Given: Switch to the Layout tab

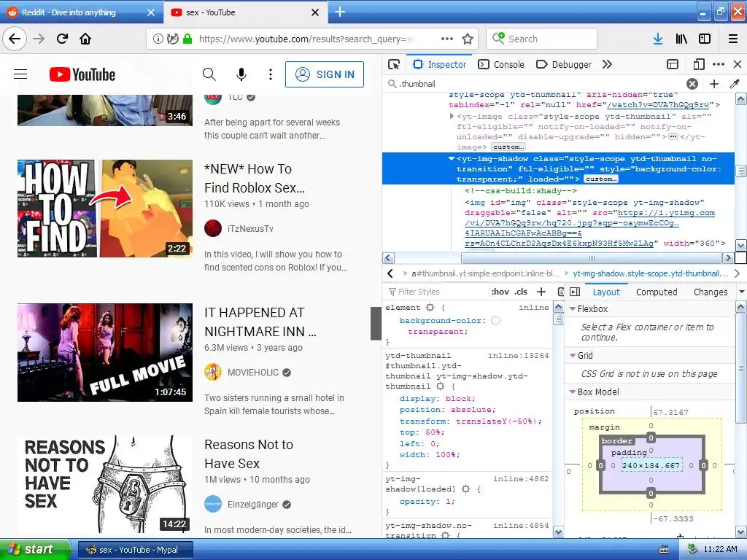Looking at the screenshot, I should pyautogui.click(x=606, y=292).
